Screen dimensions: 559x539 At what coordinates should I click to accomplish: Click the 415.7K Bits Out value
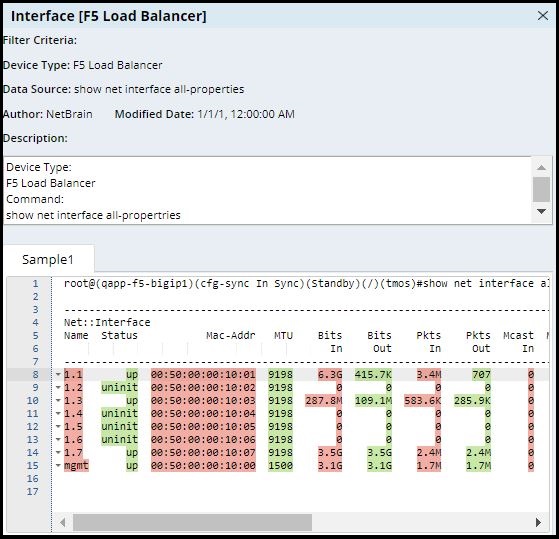click(x=373, y=375)
